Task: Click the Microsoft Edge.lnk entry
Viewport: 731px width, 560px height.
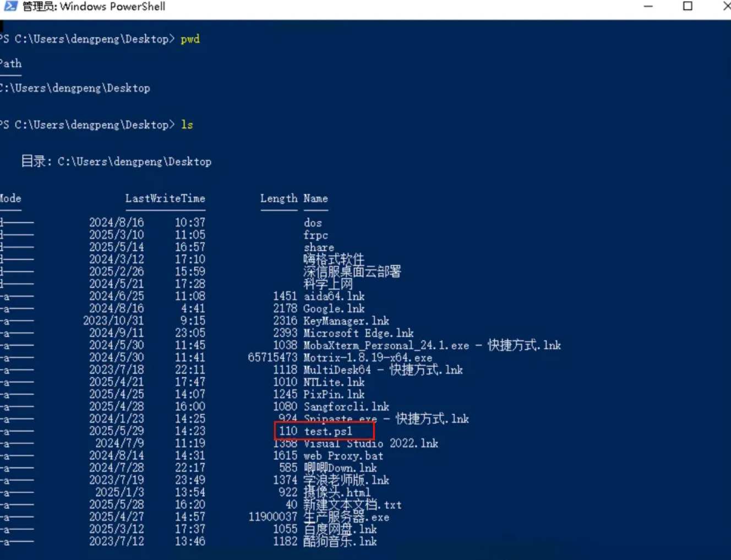Action: [358, 333]
